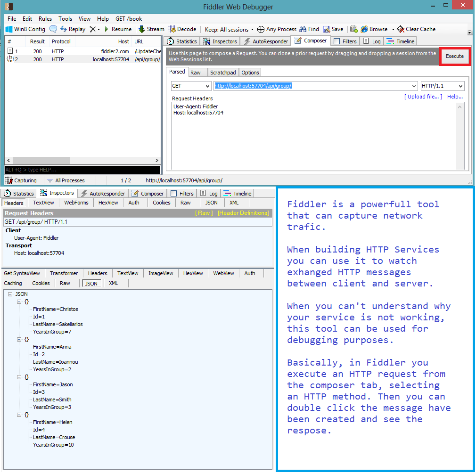This screenshot has width=476, height=473.
Task: Click the [Raw] link in Request Headers
Action: tap(204, 213)
